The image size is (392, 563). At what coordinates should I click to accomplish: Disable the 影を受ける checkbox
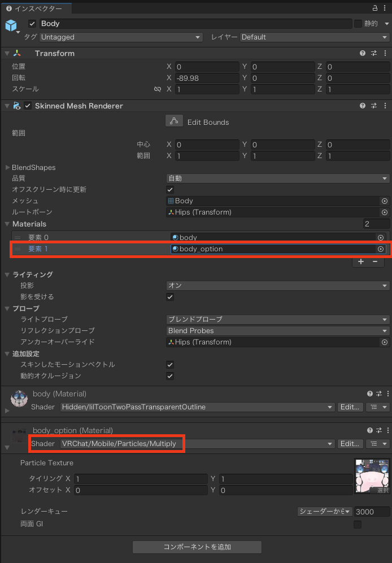coord(170,297)
